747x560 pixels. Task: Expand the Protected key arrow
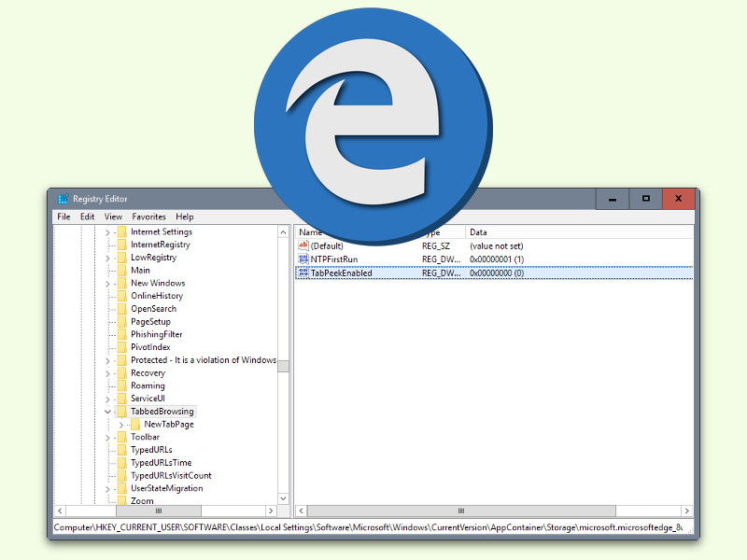coord(107,361)
